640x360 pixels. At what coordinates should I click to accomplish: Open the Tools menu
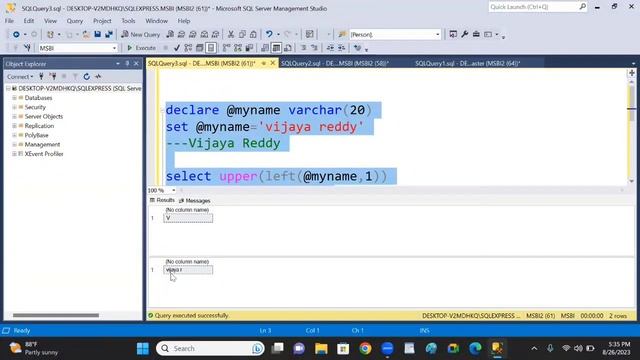click(128, 21)
